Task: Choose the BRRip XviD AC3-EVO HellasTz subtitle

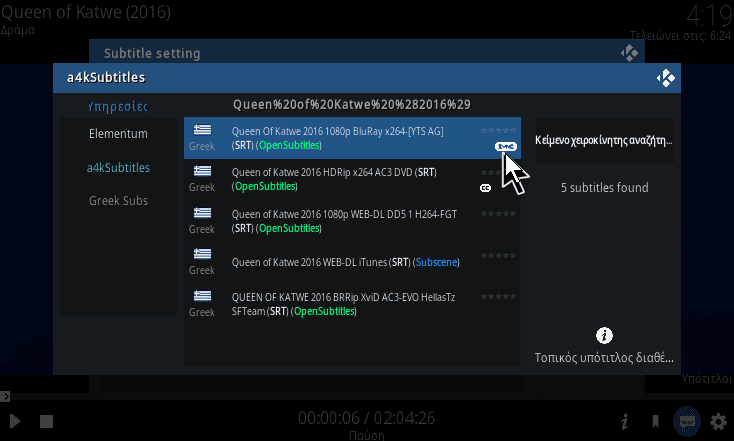Action: (352, 304)
